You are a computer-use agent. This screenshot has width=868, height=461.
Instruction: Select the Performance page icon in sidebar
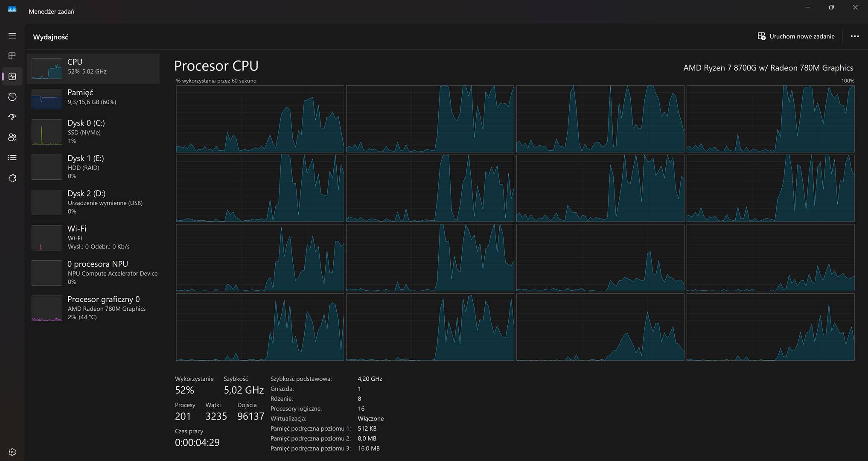coord(12,76)
